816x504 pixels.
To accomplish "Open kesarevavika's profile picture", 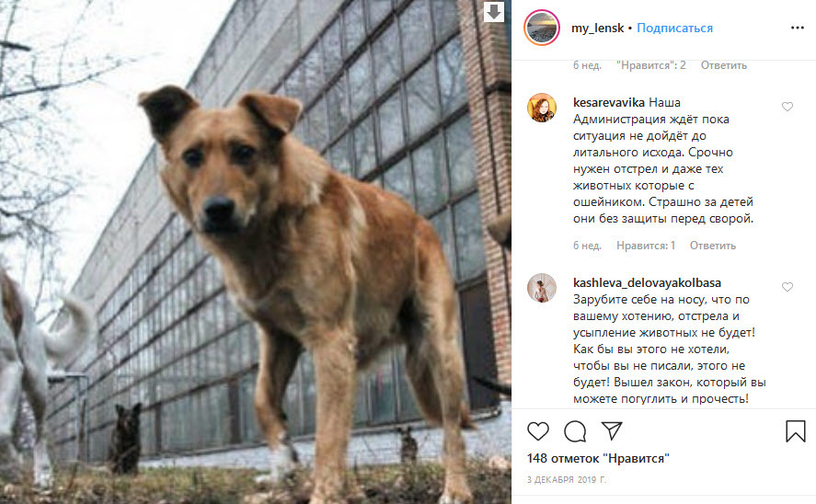I will [x=542, y=108].
